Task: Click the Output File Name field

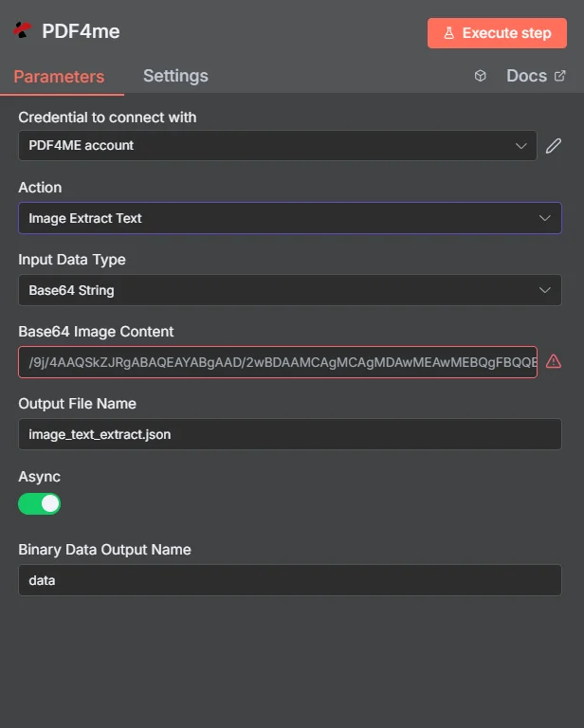Action: click(290, 434)
